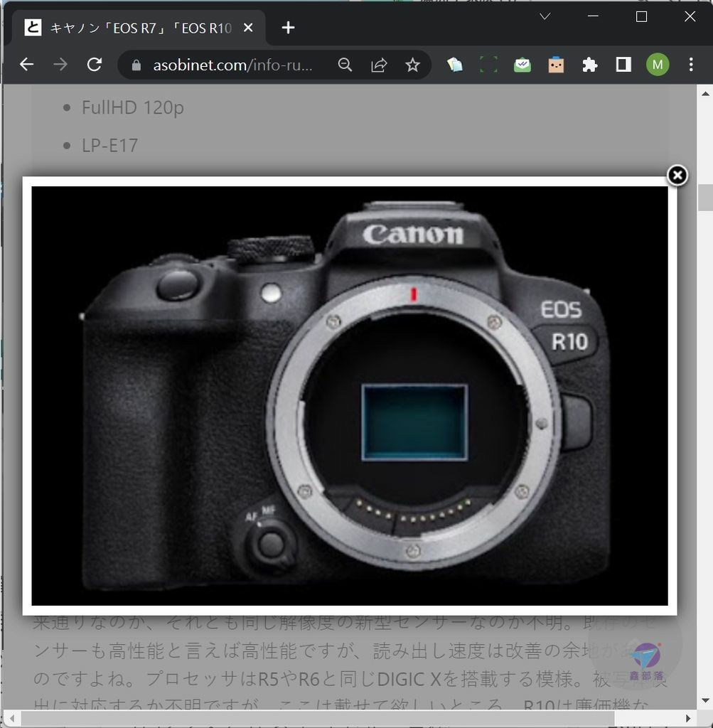Go forward in browser history
Screen dimensions: 713x728
[x=60, y=65]
